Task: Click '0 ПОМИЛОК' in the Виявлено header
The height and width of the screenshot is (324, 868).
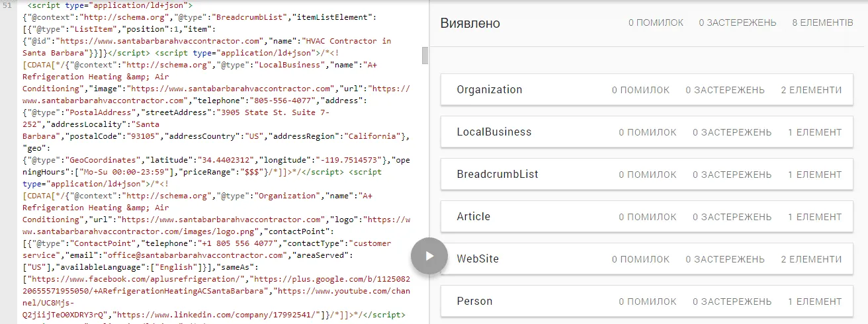Action: (x=656, y=23)
